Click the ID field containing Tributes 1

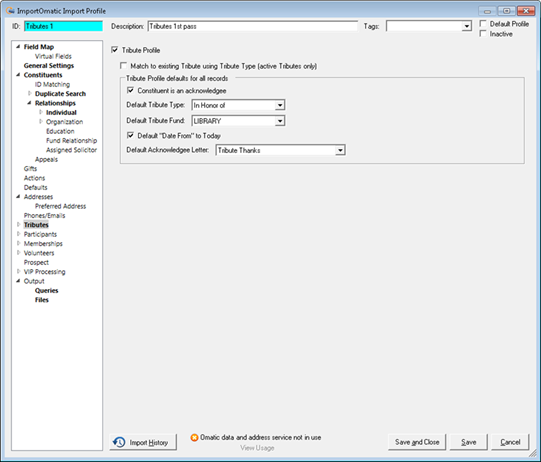pyautogui.click(x=63, y=26)
